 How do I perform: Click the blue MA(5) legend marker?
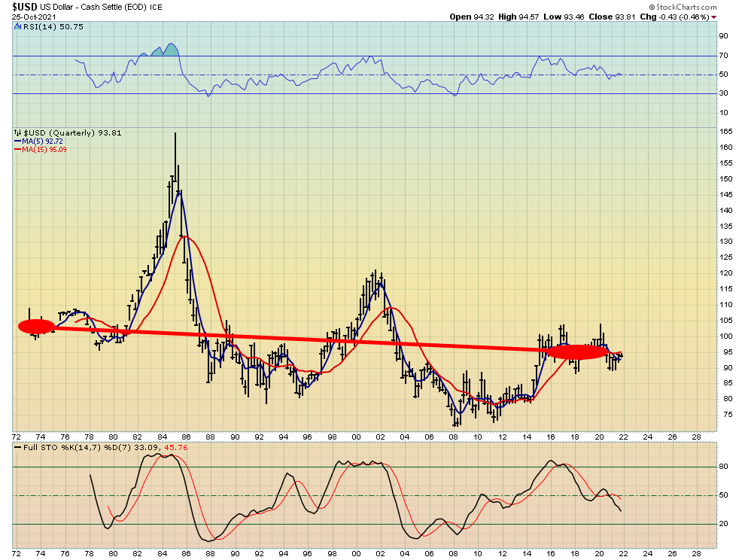[15, 141]
